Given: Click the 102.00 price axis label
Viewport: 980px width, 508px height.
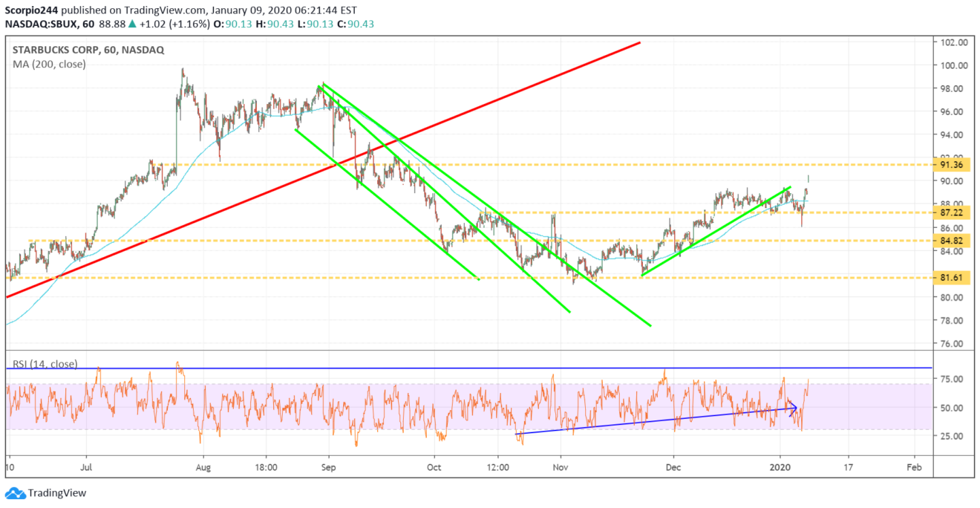Looking at the screenshot, I should click(952, 42).
